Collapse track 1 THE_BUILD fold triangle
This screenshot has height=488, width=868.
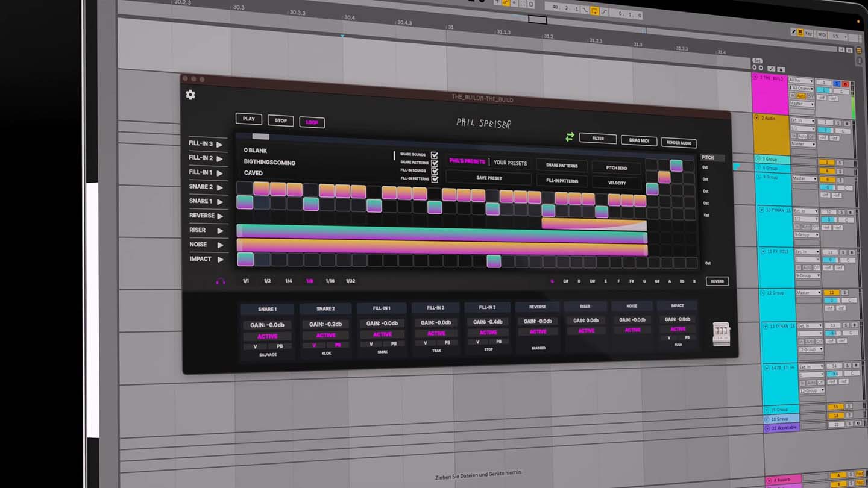pyautogui.click(x=755, y=78)
